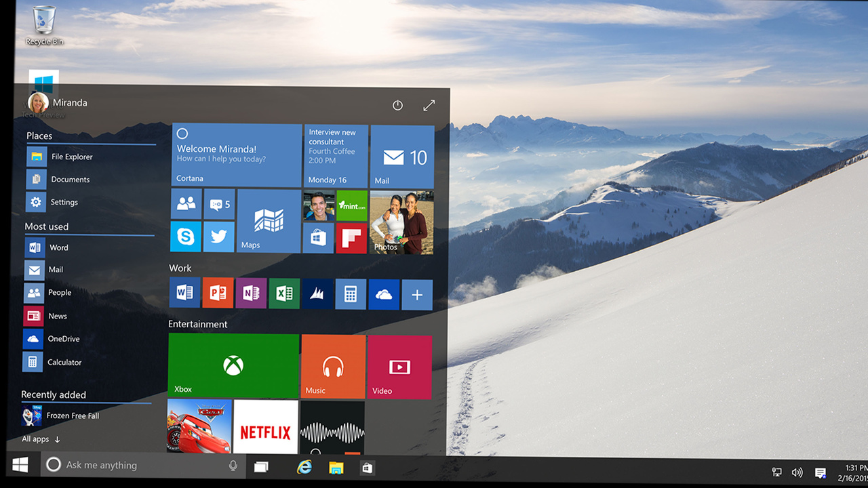Open calendar tile showing Monday 16

(336, 156)
